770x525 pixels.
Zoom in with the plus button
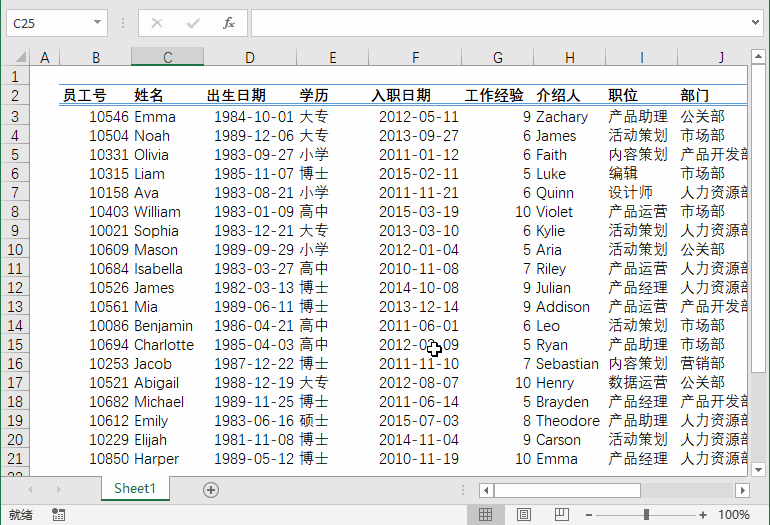pyautogui.click(x=701, y=514)
